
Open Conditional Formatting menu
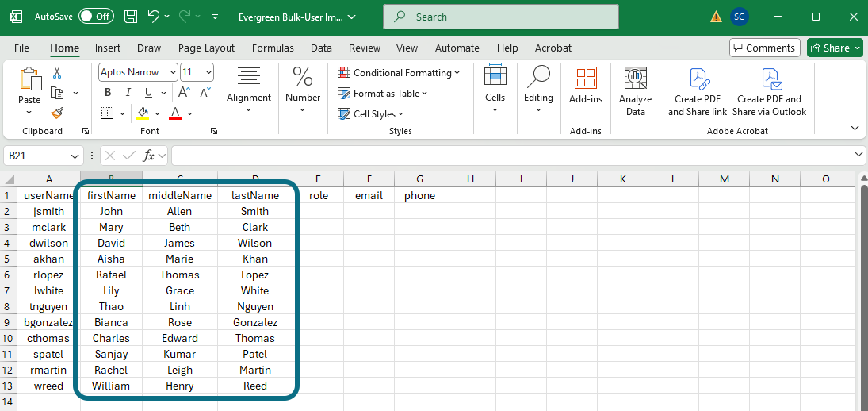pyautogui.click(x=399, y=72)
